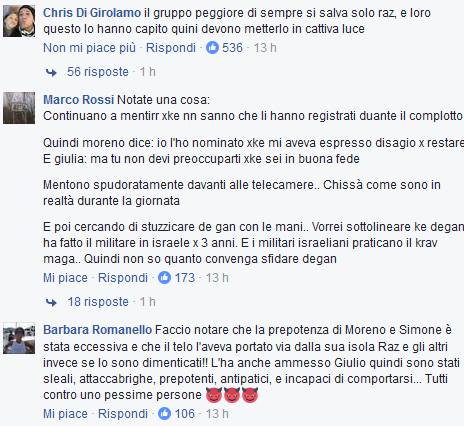Reply to Chris Di Girolamo's comment via Rispondi
The width and height of the screenshot is (464, 426).
coord(171,48)
